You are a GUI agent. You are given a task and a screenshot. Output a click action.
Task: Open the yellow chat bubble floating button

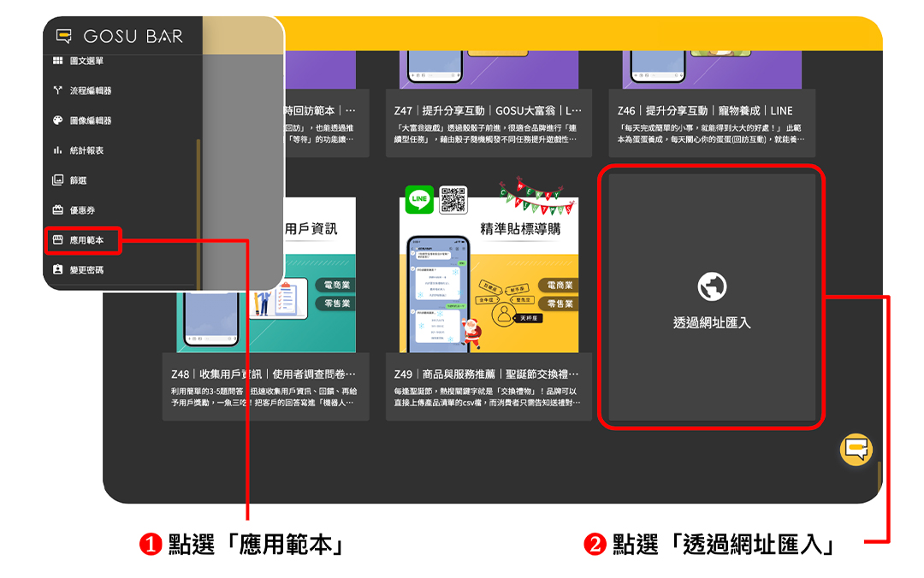click(x=856, y=450)
